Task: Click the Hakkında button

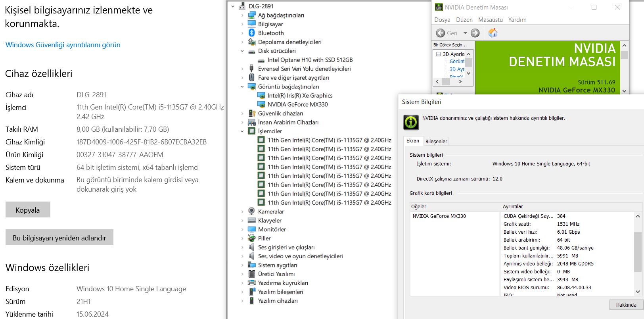Action: click(626, 305)
